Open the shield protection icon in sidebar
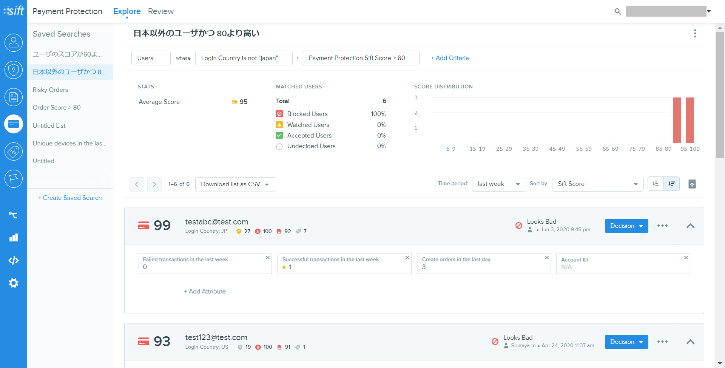The image size is (725, 368). [x=13, y=70]
